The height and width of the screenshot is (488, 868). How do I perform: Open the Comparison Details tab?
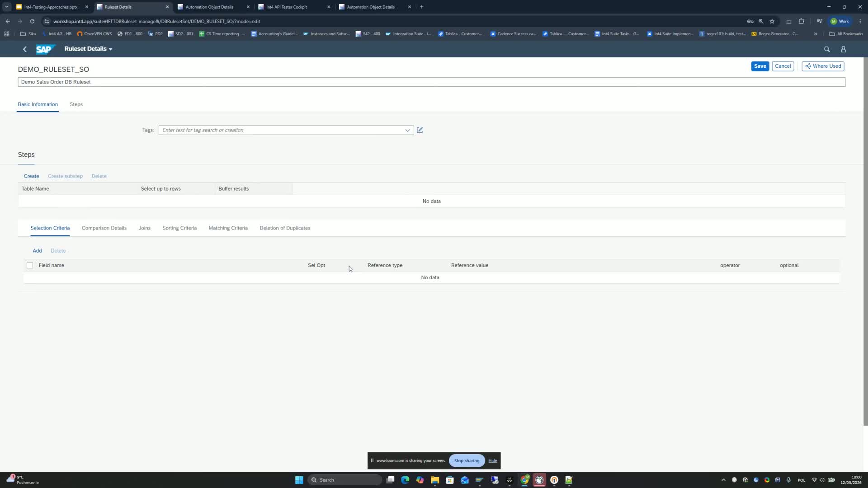[x=104, y=228]
